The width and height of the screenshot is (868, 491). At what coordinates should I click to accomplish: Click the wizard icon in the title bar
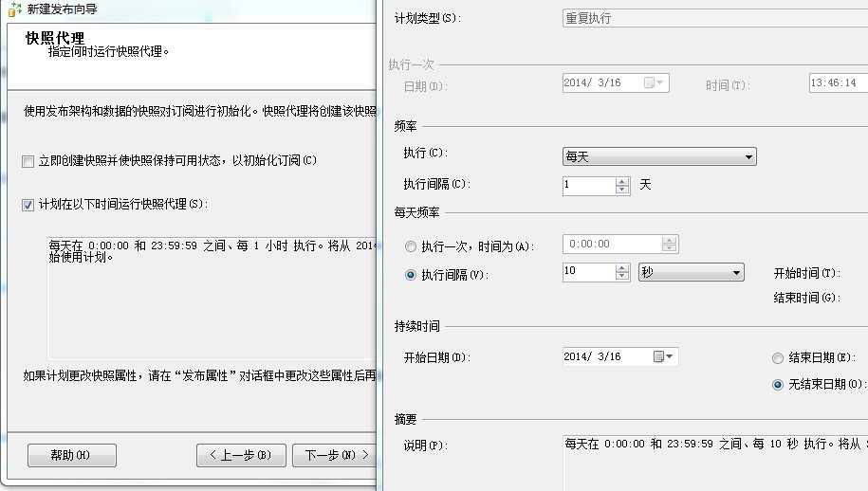(x=14, y=9)
